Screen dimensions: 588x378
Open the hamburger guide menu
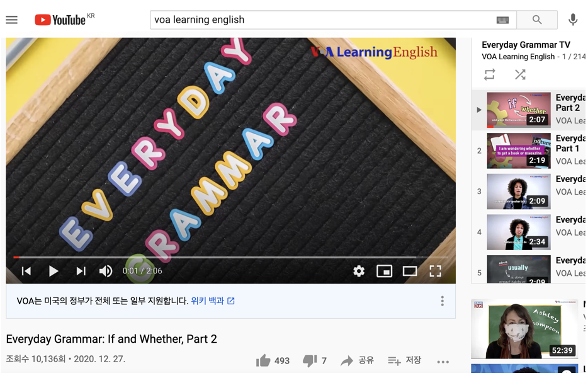(11, 20)
